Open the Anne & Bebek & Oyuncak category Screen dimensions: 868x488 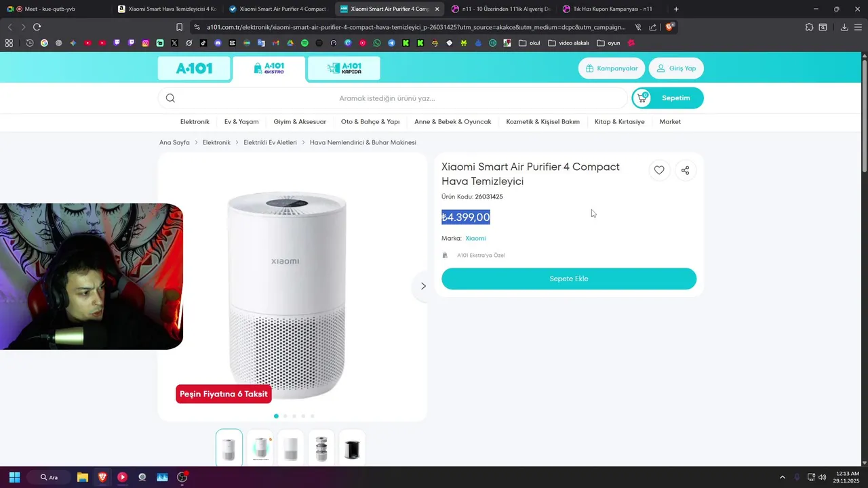click(453, 122)
